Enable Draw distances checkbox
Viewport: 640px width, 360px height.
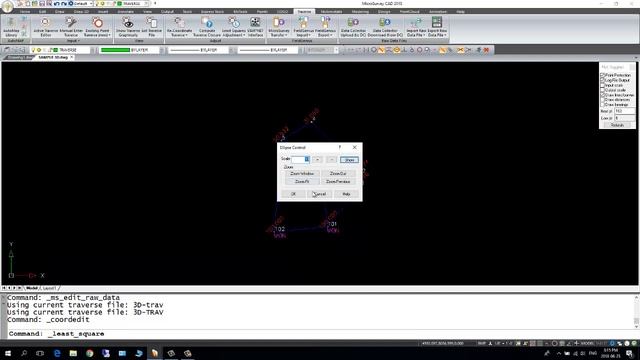pos(602,100)
